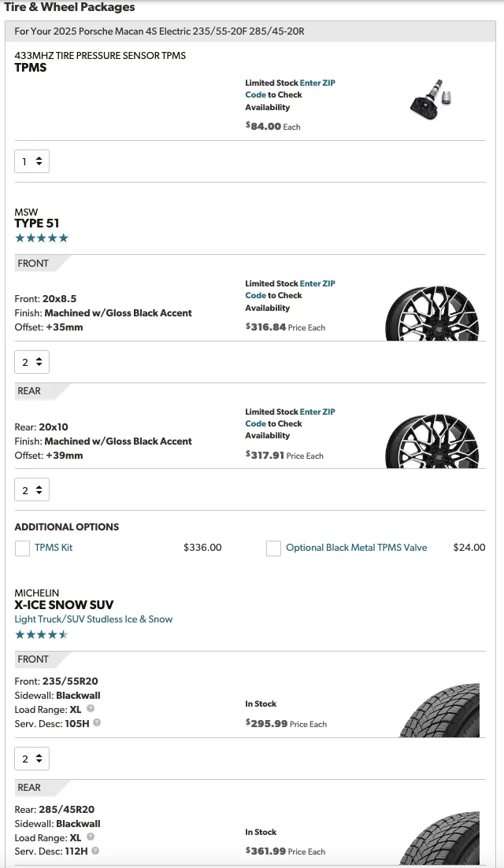
Task: Open Light Truck/SUV Studless Ice & Snow link
Action: click(94, 619)
